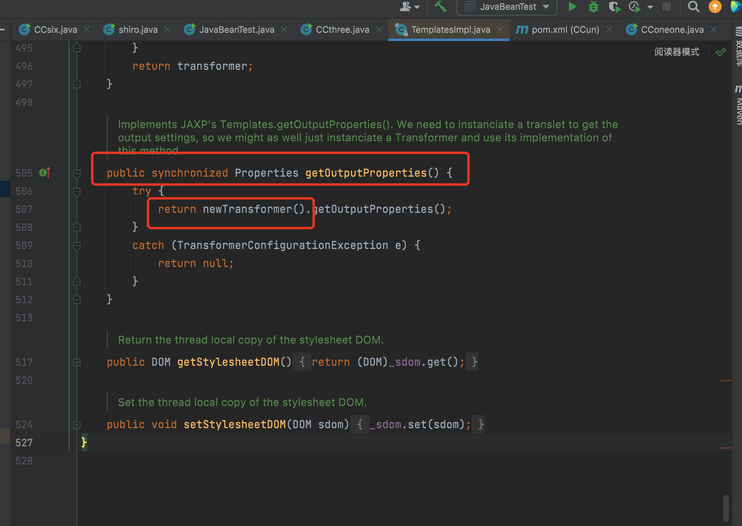This screenshot has height=526, width=742.
Task: Close the CConeone.java tab
Action: [x=713, y=30]
